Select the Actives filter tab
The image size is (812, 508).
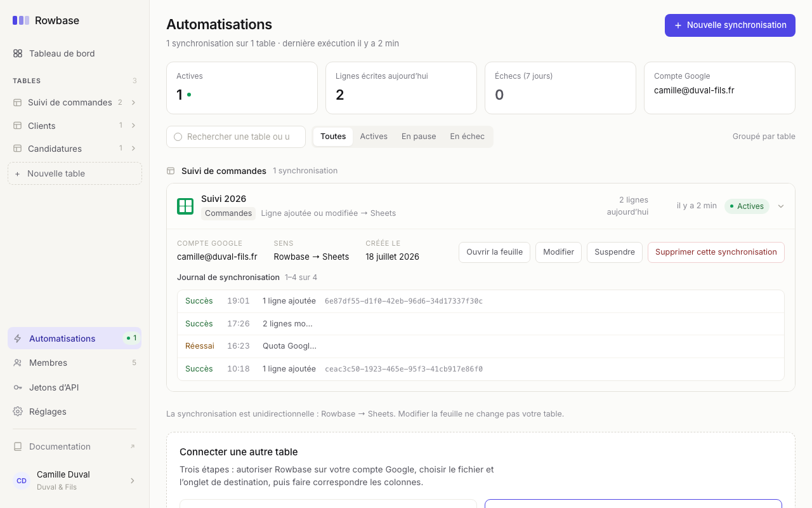click(374, 137)
